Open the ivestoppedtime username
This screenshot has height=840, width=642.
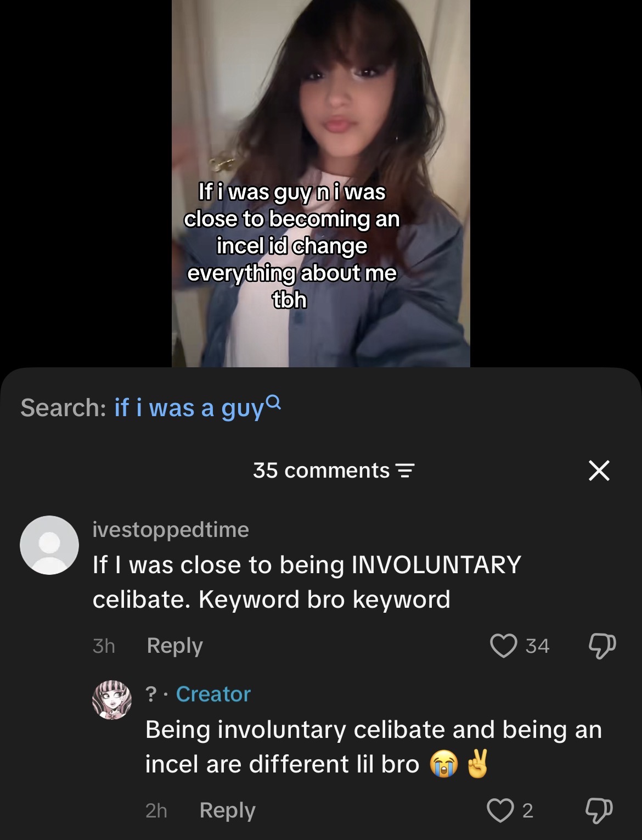click(x=171, y=529)
